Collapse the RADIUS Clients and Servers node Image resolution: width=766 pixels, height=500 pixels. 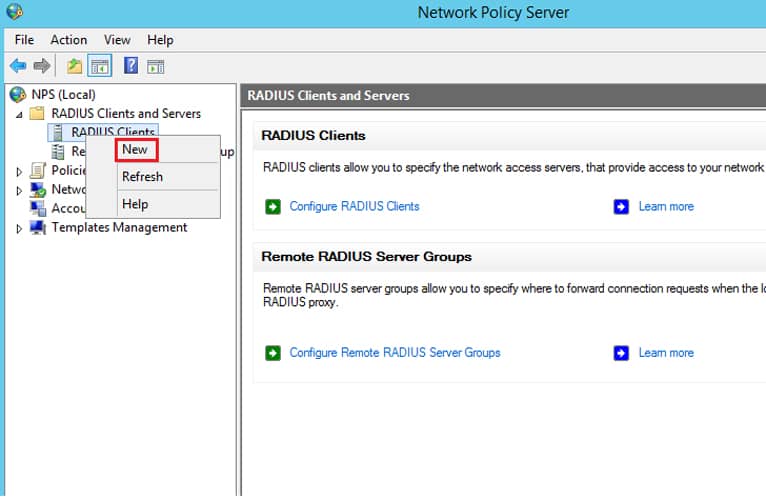tap(19, 114)
